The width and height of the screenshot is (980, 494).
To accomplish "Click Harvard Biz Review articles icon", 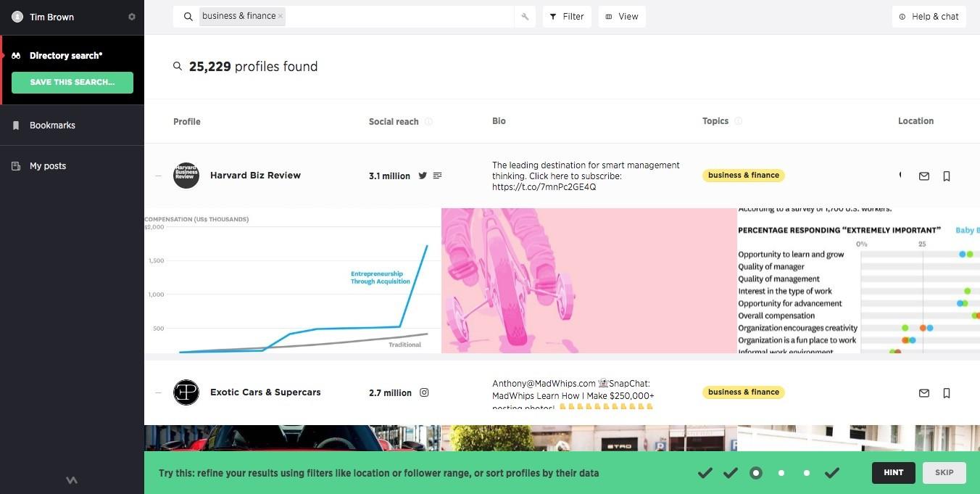I will pyautogui.click(x=437, y=176).
